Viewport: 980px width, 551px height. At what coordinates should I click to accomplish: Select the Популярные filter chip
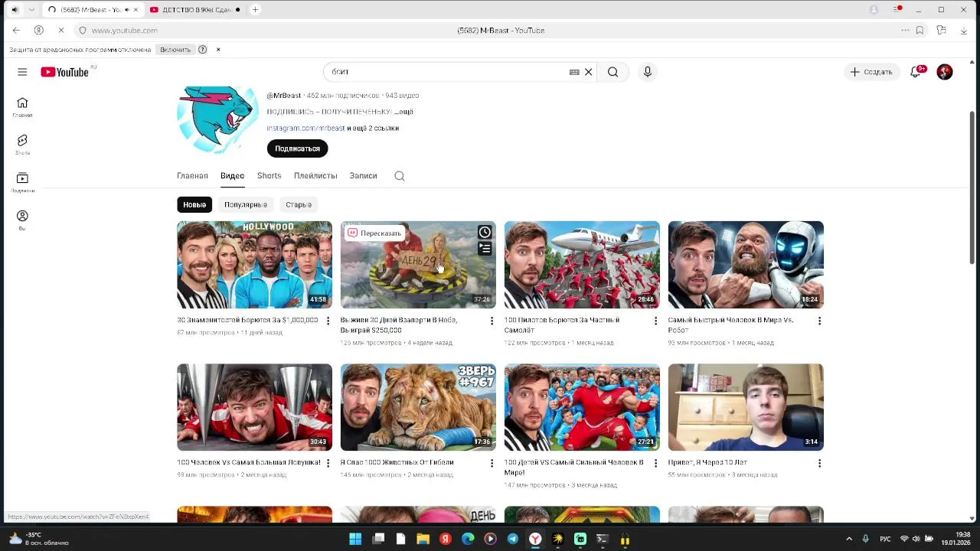click(246, 205)
